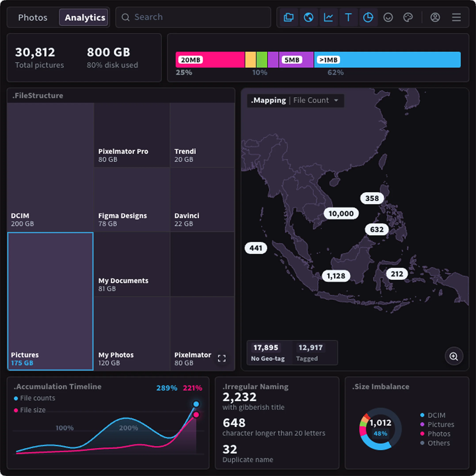476x476 pixels.
Task: Click the 358 map marker
Action: tap(372, 198)
